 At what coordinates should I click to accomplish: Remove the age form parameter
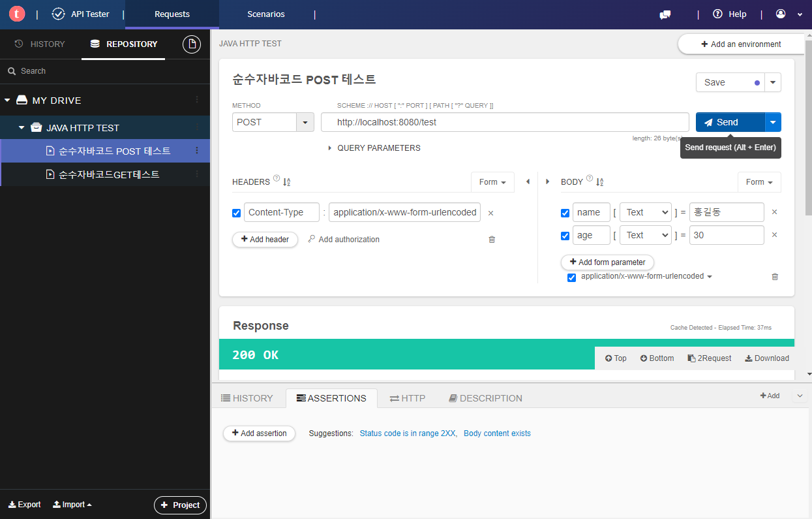775,235
